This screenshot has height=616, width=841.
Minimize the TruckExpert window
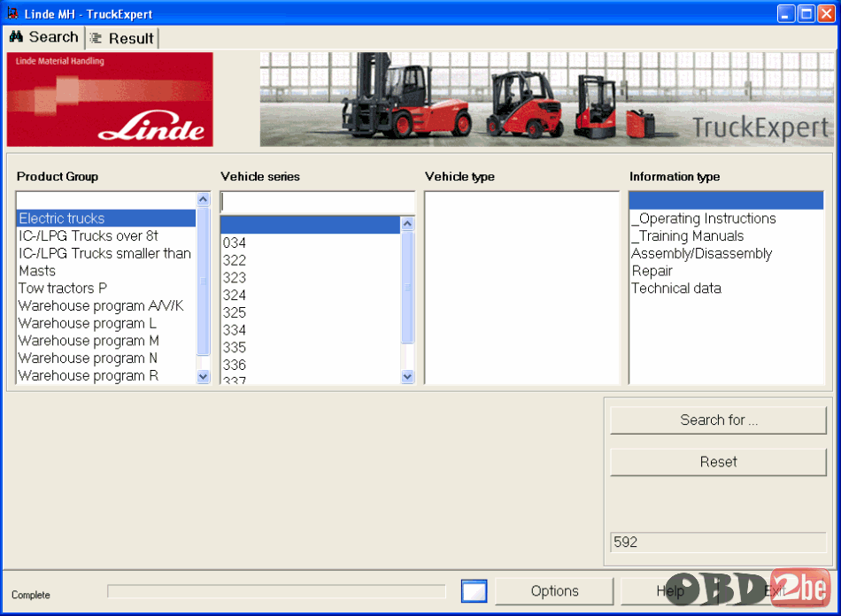tap(786, 13)
